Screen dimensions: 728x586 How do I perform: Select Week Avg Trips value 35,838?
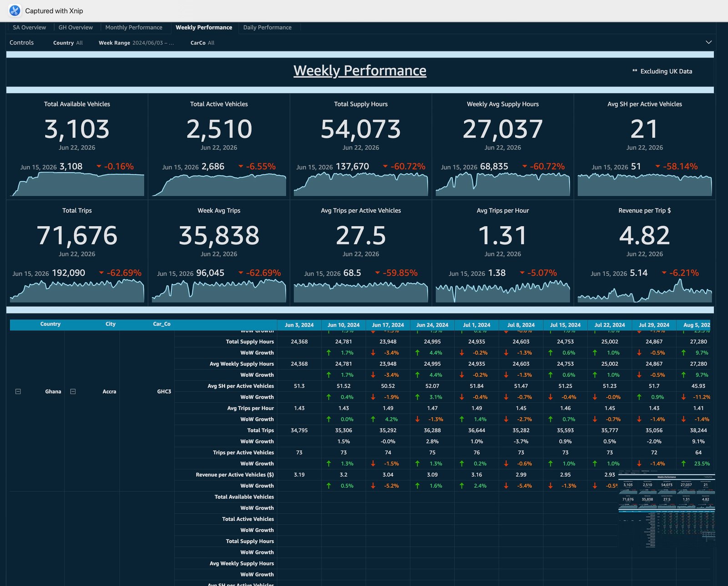click(x=219, y=235)
